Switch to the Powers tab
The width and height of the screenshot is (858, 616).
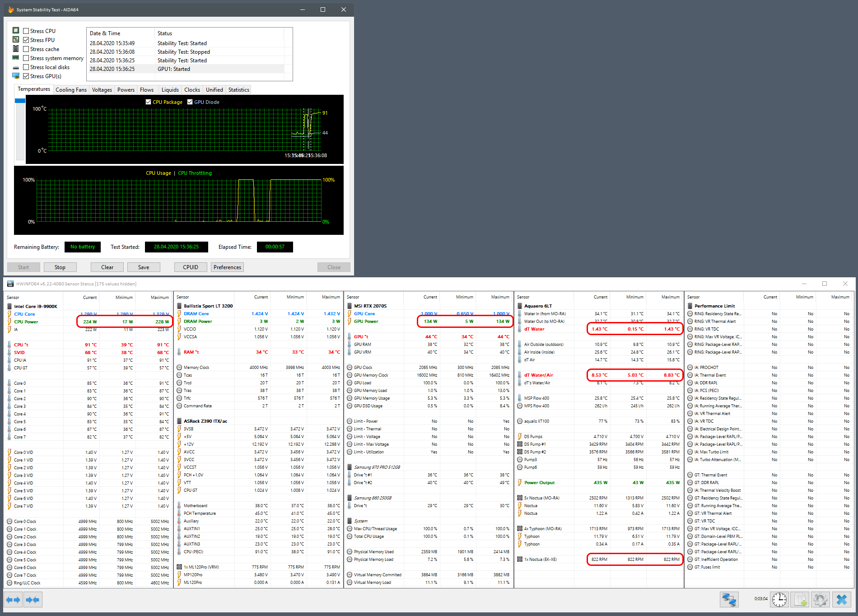click(x=126, y=89)
